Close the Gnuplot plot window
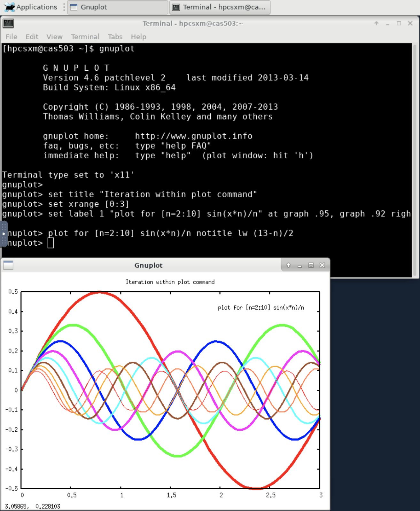The height and width of the screenshot is (511, 420). [322, 265]
